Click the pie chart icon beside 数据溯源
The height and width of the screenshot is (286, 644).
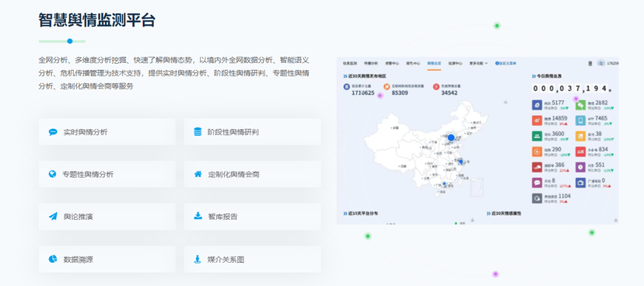[x=53, y=259]
